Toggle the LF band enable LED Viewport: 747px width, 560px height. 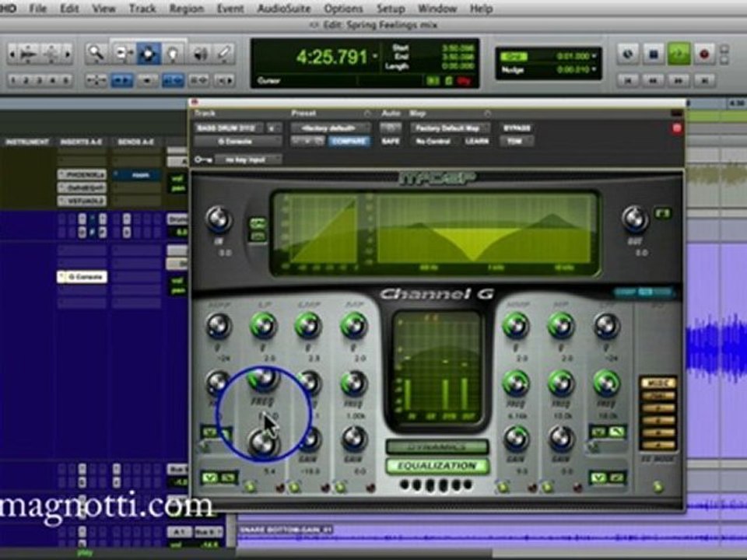pos(250,486)
